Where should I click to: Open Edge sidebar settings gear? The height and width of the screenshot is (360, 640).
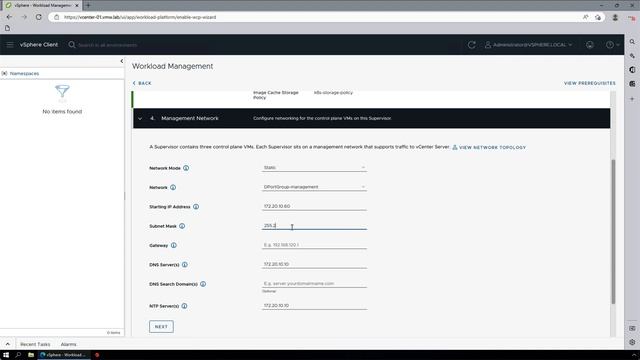coord(632,342)
